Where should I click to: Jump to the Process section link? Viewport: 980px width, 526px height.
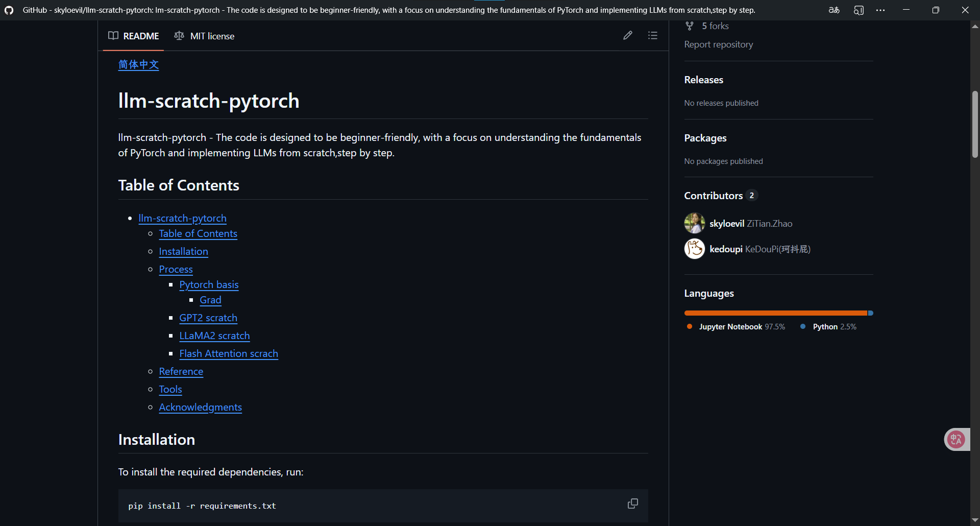[176, 269]
